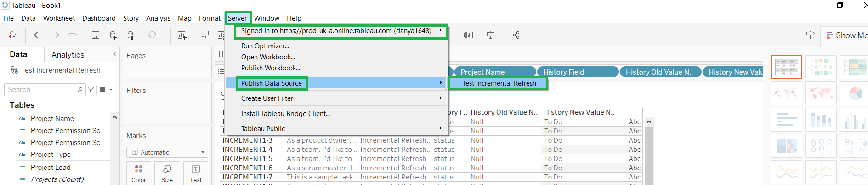Click the Duplicate sheet icon
This screenshot has width=868, height=185.
click(x=205, y=35)
